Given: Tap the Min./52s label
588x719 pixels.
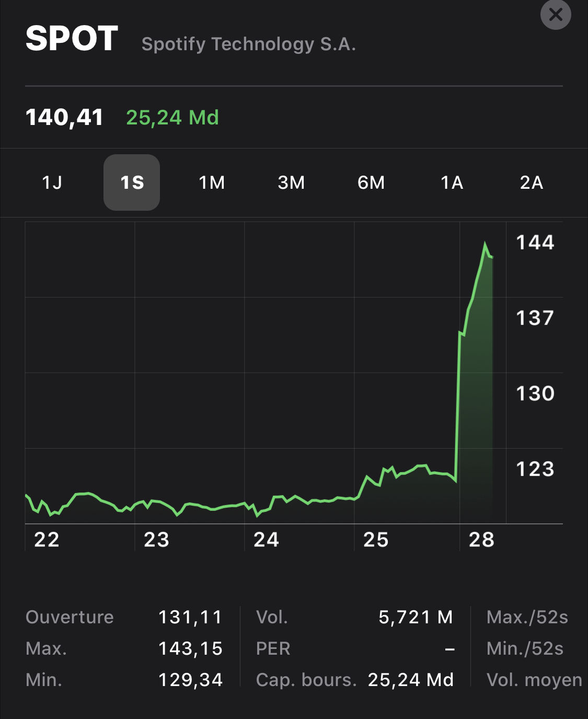Looking at the screenshot, I should point(525,648).
